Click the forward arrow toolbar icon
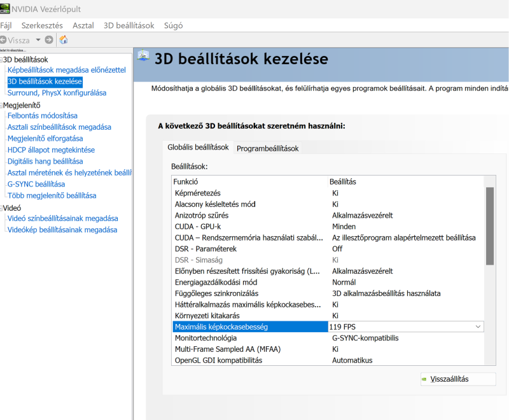 tap(49, 40)
